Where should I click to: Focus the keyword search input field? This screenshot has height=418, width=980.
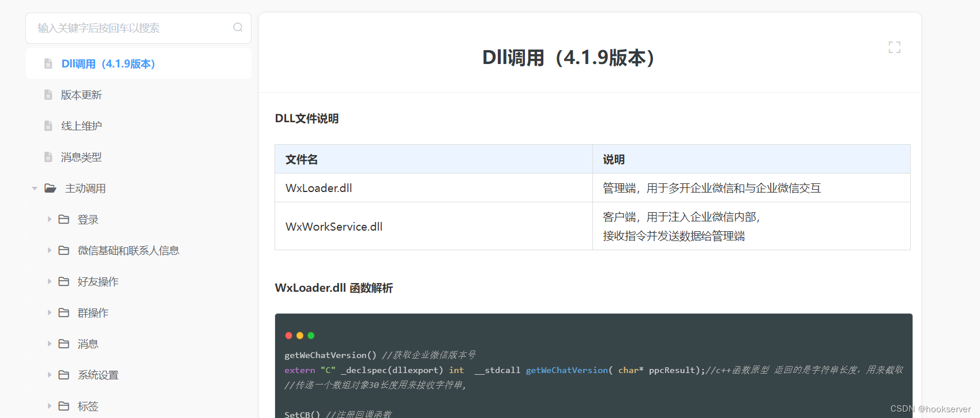tap(138, 28)
